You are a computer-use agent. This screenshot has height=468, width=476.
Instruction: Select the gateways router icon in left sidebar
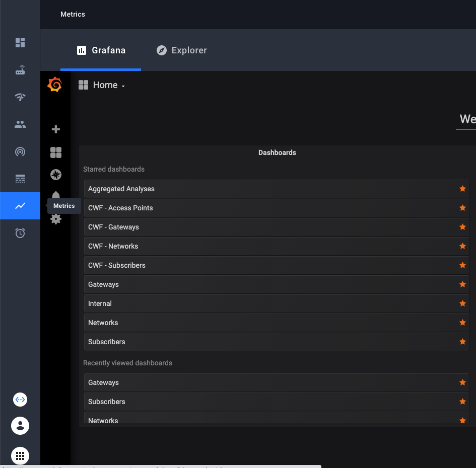20,70
